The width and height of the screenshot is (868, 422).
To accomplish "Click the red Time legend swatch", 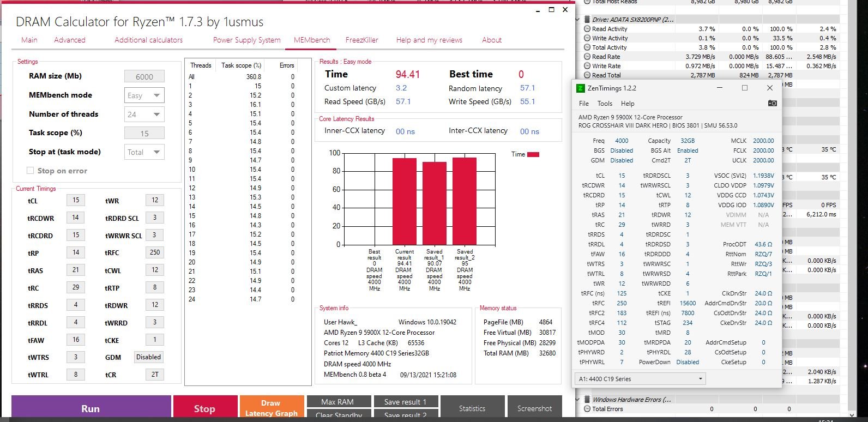I will click(x=533, y=154).
